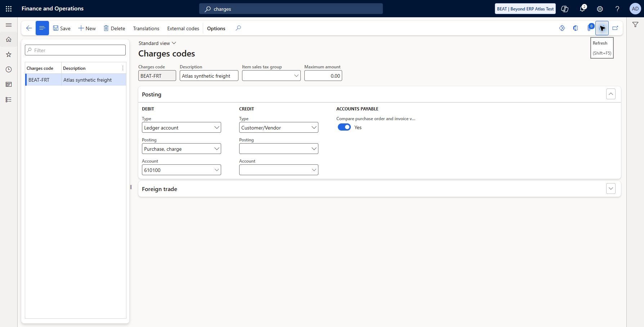
Task: Open AD user account avatar
Action: (x=635, y=9)
